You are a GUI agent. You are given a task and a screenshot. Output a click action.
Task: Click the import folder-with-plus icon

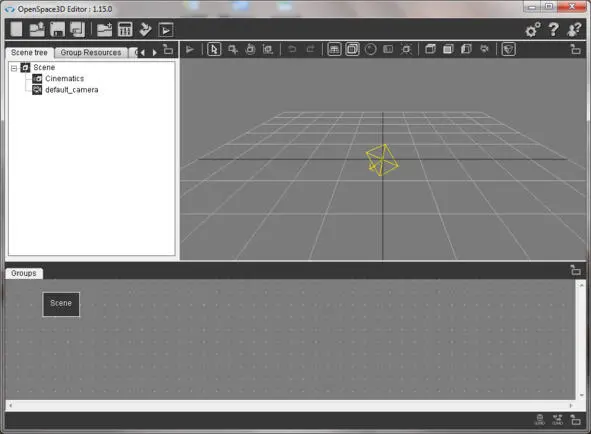[x=104, y=29]
